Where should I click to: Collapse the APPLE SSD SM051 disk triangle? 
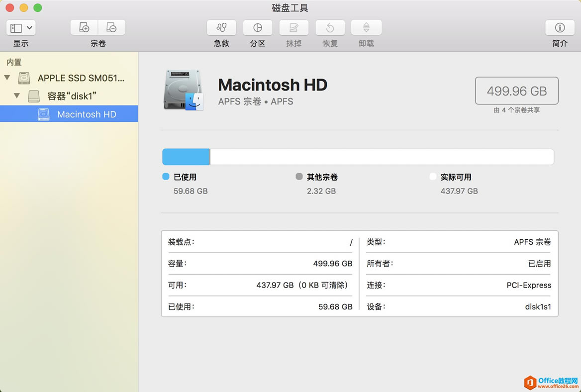pyautogui.click(x=7, y=78)
